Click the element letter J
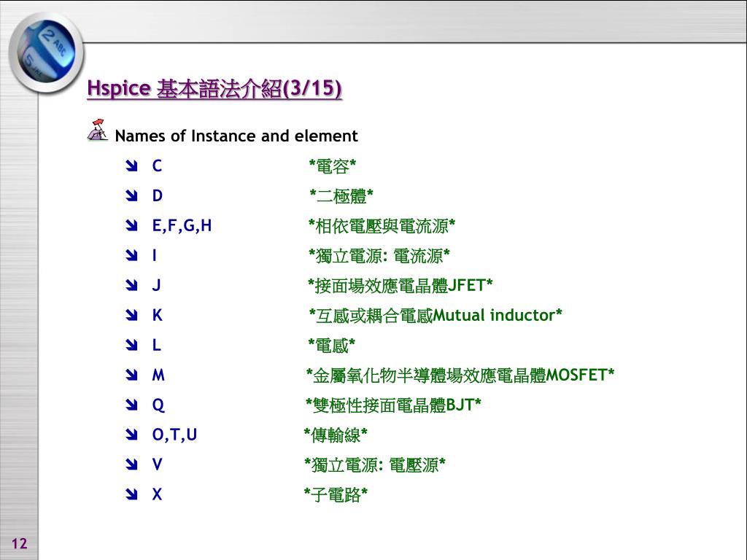 tap(156, 285)
